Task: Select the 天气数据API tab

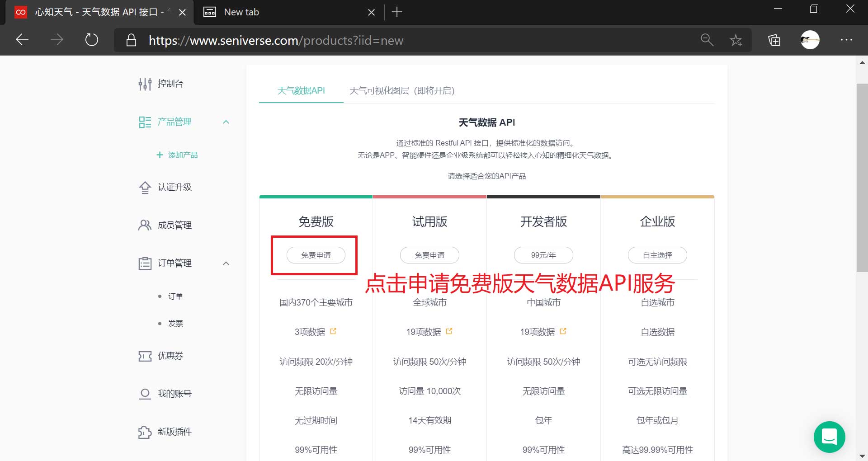Action: click(x=301, y=90)
